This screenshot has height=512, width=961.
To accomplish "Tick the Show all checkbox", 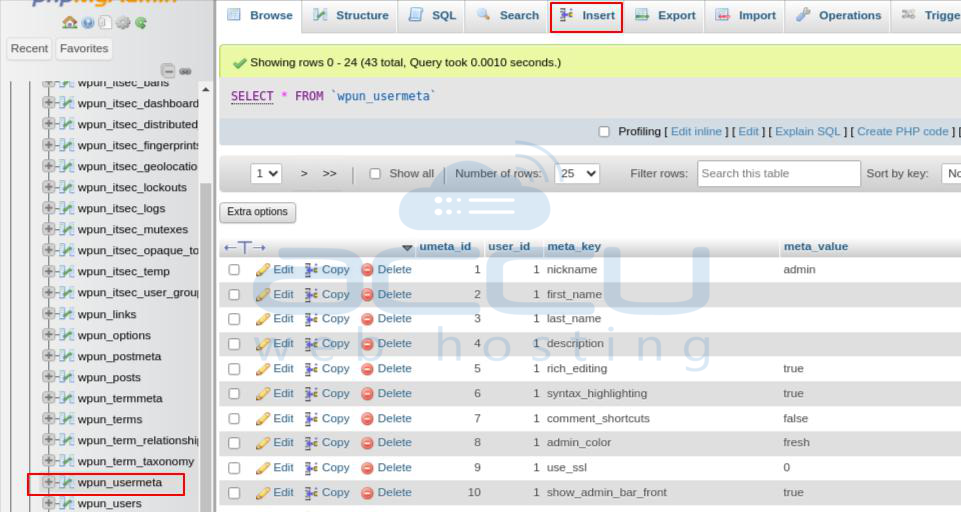I will (375, 174).
